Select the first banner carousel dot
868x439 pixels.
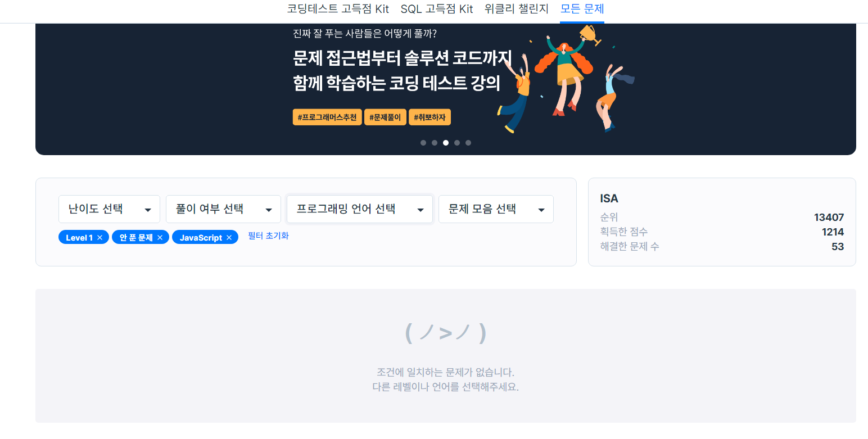(x=423, y=143)
